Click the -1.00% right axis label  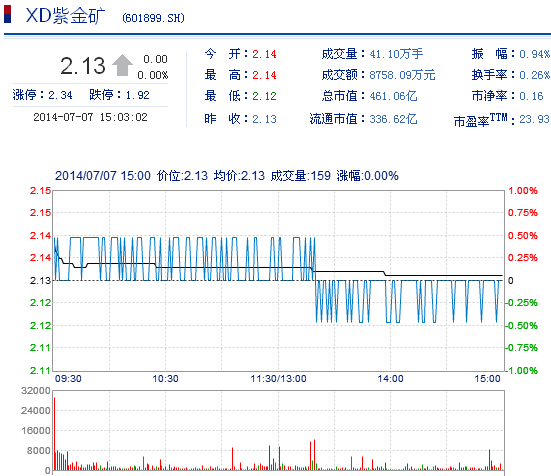521,371
